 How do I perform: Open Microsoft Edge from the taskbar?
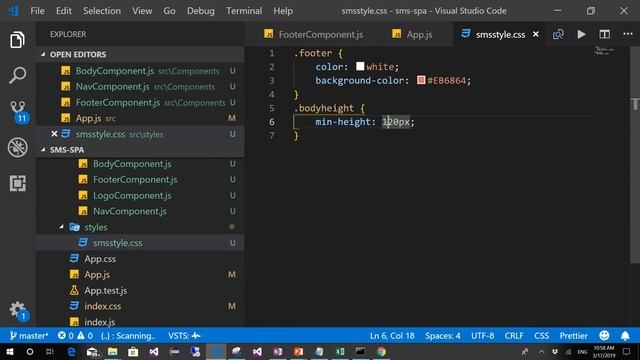point(71,351)
